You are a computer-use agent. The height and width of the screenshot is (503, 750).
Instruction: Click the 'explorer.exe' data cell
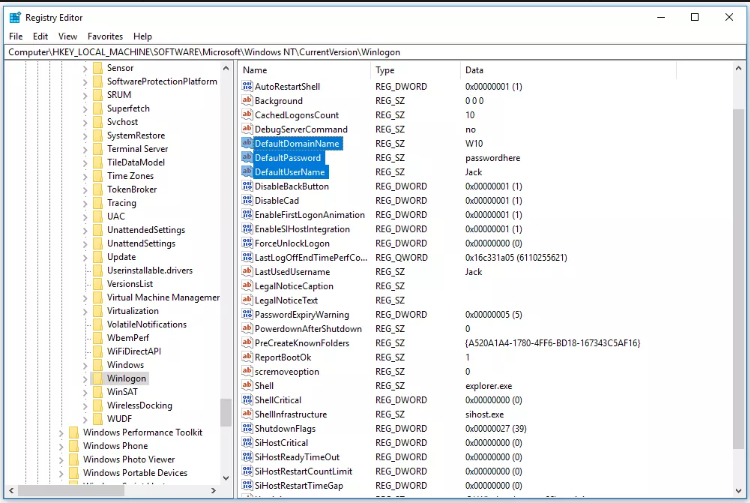[x=488, y=386]
